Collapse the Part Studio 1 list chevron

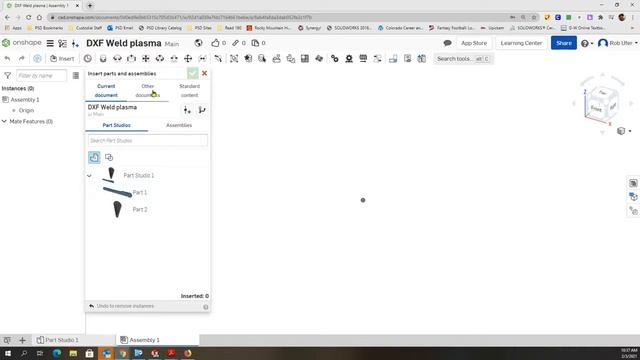point(89,176)
